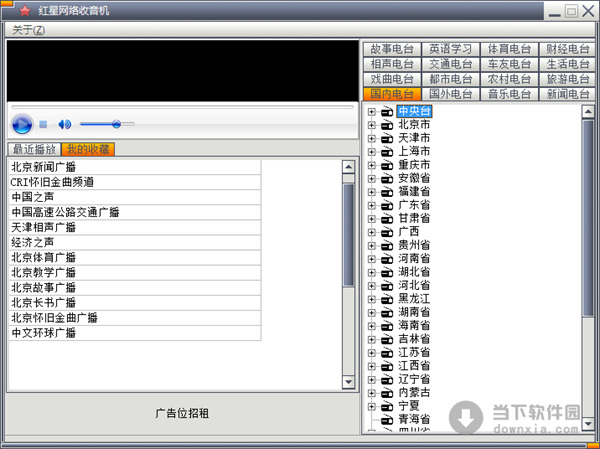Click the radio icon beside 黑龙江
Image resolution: width=600 pixels, height=449 pixels.
pyautogui.click(x=387, y=299)
